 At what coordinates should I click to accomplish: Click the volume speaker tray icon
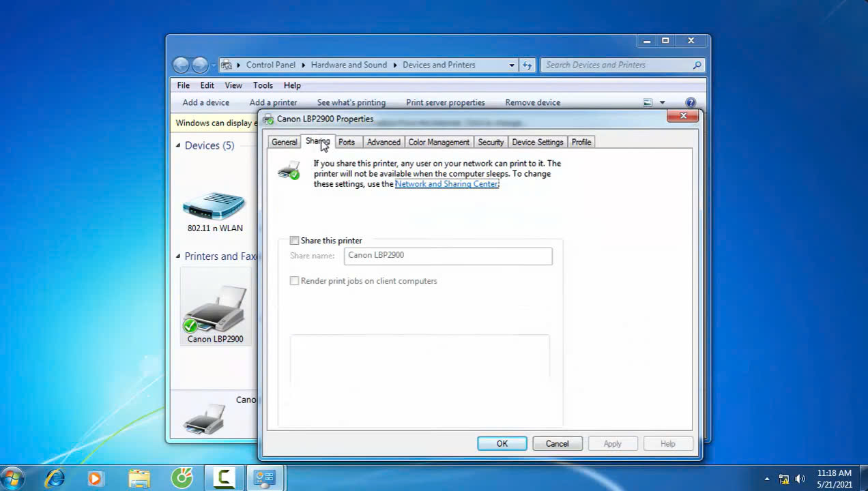click(x=800, y=479)
